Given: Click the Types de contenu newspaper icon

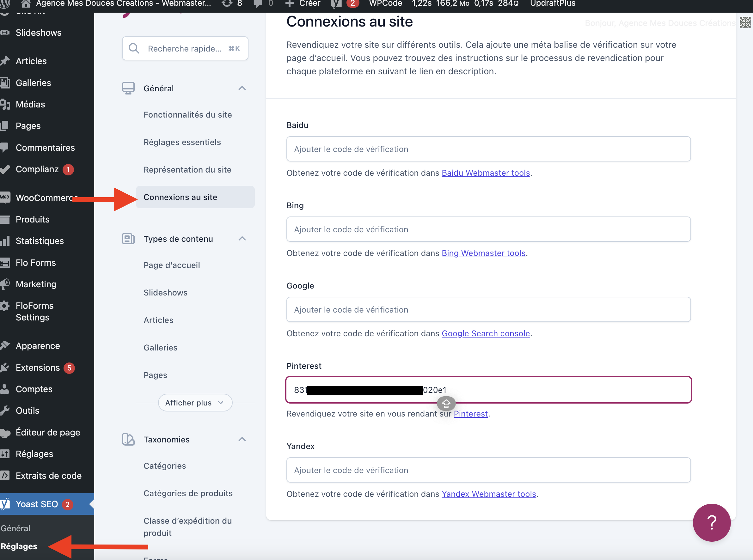Looking at the screenshot, I should [x=128, y=239].
